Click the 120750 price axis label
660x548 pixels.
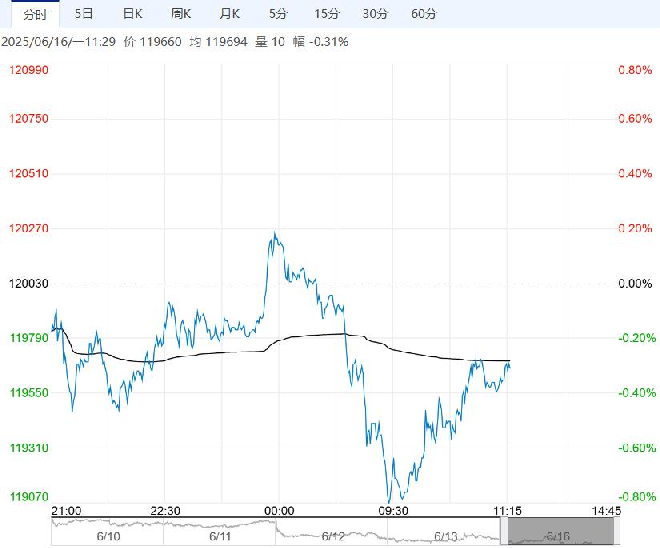pyautogui.click(x=29, y=119)
